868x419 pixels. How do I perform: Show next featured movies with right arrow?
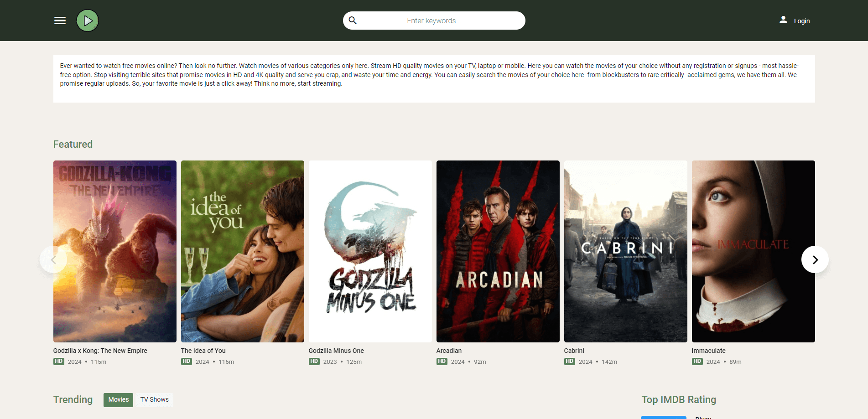(815, 259)
